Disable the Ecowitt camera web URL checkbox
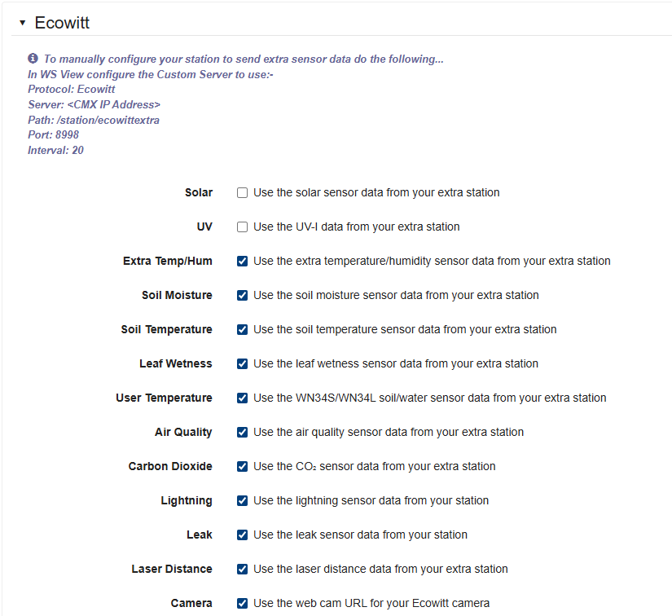The width and height of the screenshot is (672, 616). coord(242,603)
